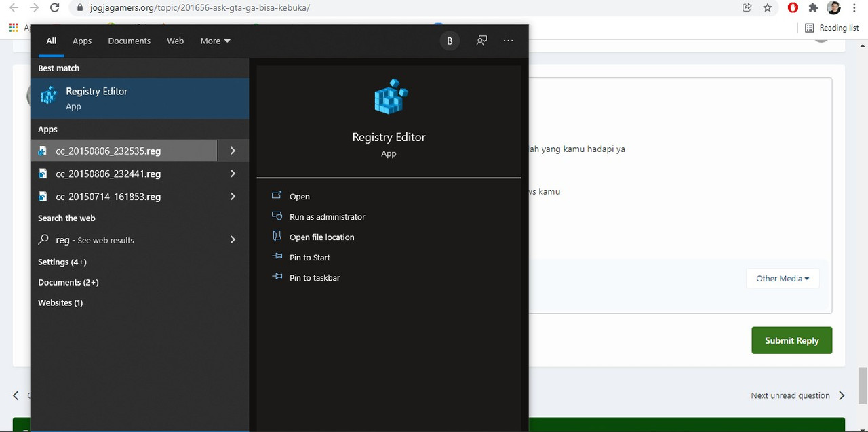This screenshot has height=432, width=868.
Task: Open the search feedback icon
Action: tap(481, 41)
